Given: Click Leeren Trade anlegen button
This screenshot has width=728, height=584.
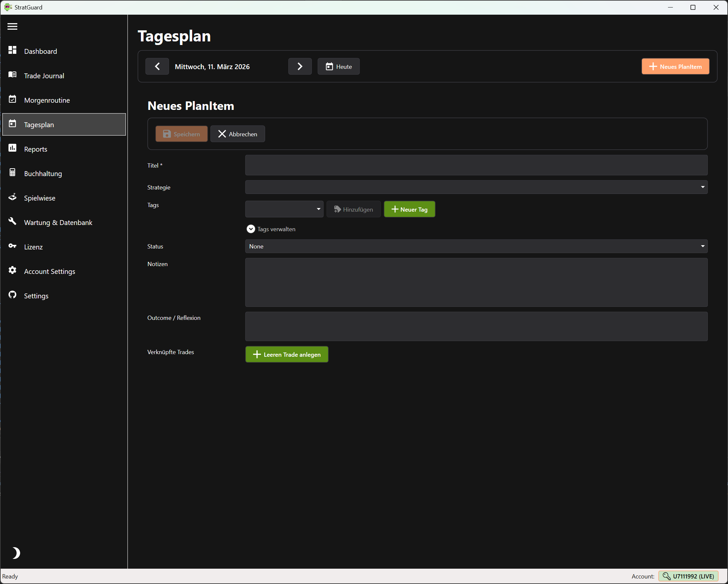Looking at the screenshot, I should [286, 354].
